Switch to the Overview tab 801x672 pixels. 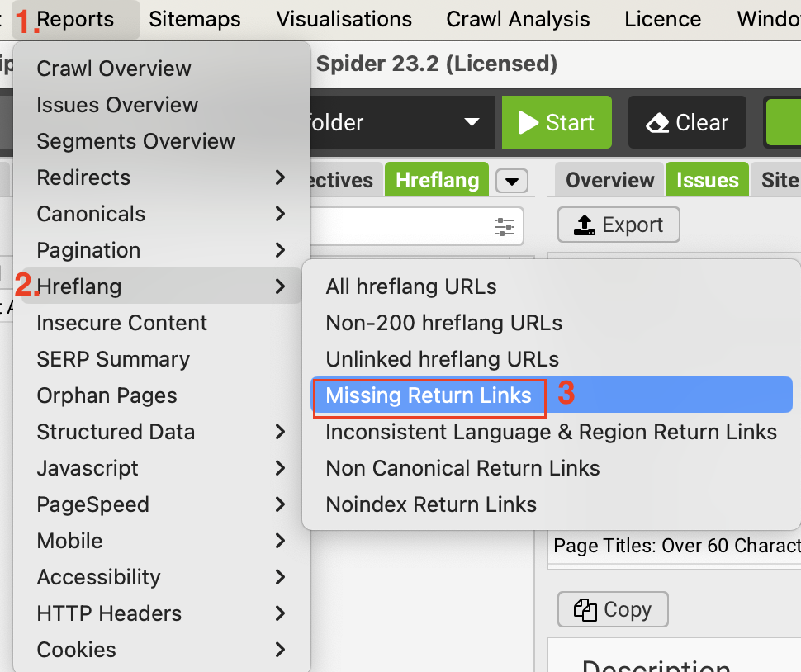pos(609,181)
